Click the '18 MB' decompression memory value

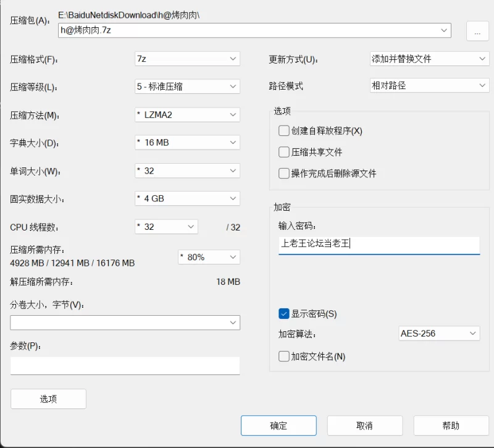click(x=228, y=282)
